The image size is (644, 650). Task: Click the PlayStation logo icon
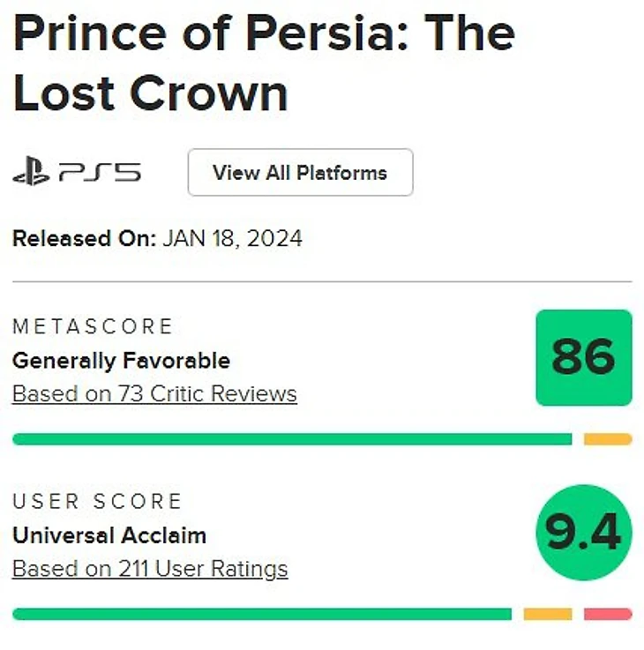[x=31, y=173]
